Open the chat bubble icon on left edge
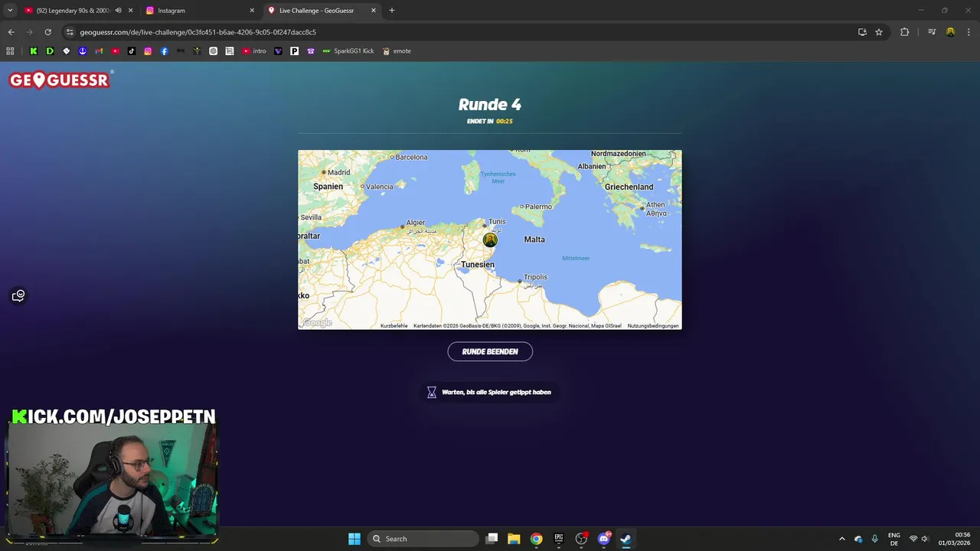 coord(18,295)
